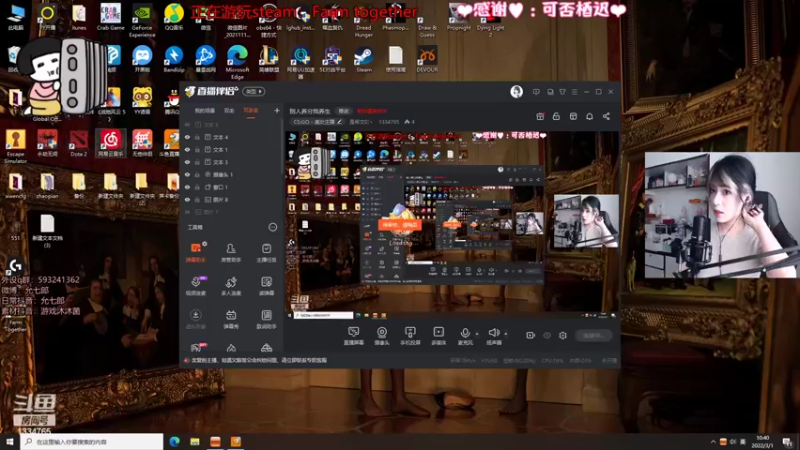Viewport: 800px width, 450px height.
Task: Open the 读弹幕 tool
Action: 266,286
